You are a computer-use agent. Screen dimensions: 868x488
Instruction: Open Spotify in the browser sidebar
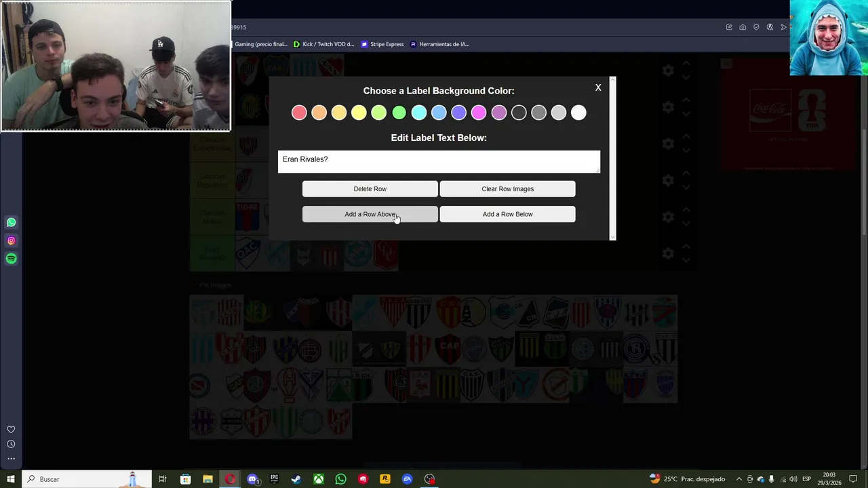point(11,258)
